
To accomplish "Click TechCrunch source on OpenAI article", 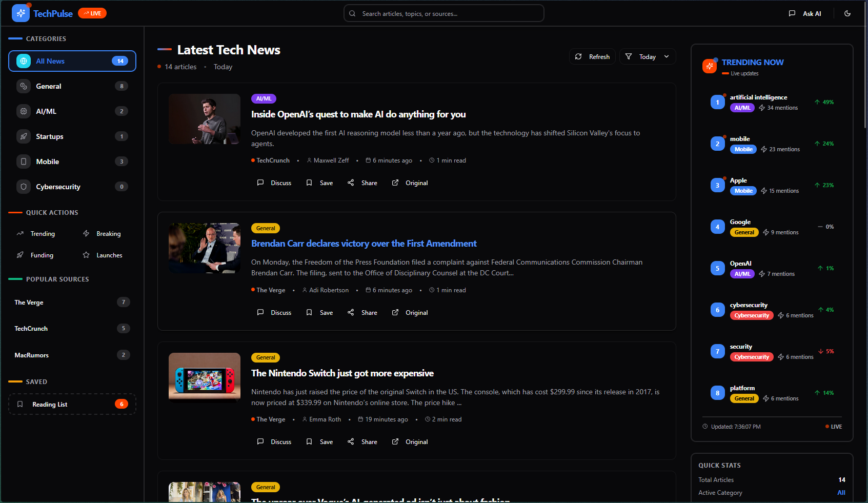I will [273, 160].
